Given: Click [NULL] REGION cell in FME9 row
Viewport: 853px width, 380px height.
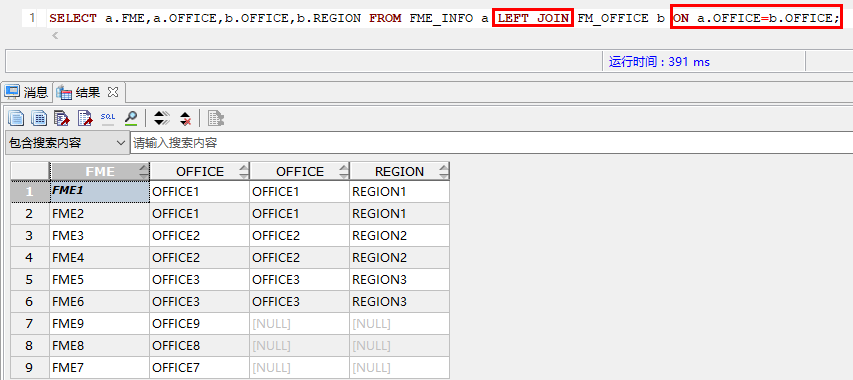Looking at the screenshot, I should (x=400, y=323).
